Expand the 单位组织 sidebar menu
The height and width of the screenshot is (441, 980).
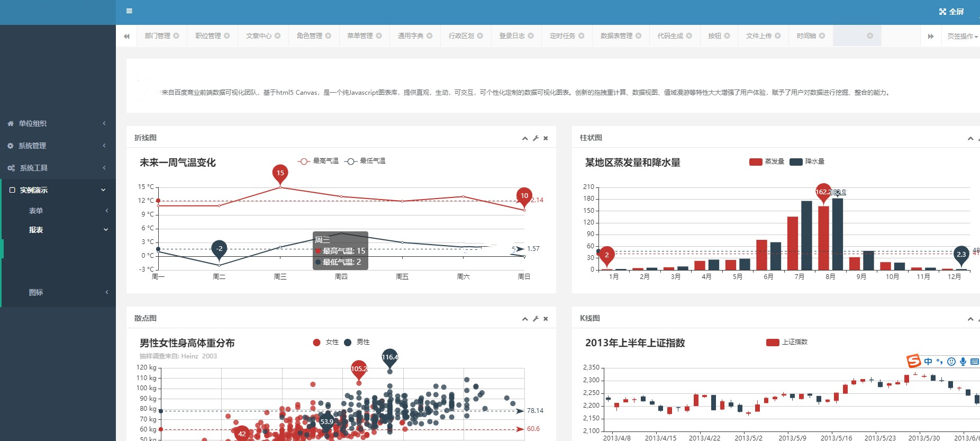tap(58, 123)
